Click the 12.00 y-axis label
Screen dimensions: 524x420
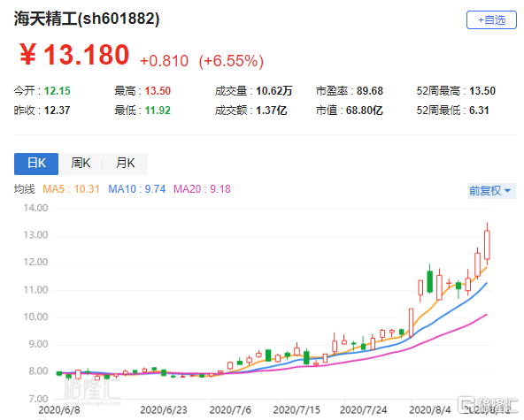[x=35, y=262]
